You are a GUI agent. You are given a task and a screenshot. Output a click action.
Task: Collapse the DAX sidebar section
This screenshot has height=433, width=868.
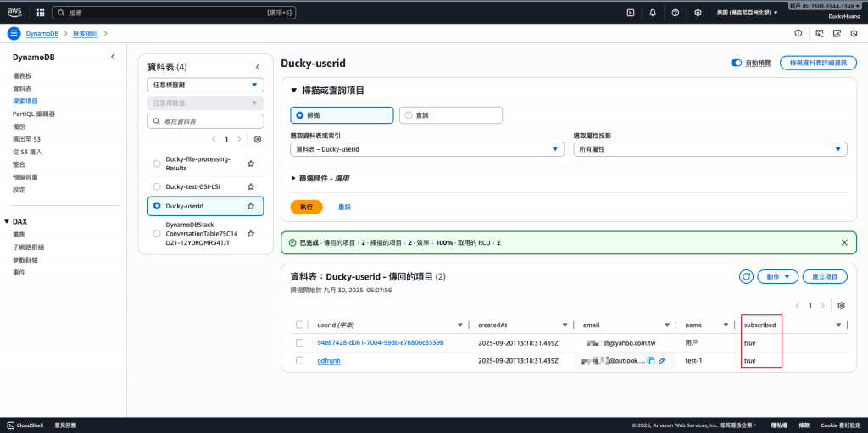(7, 221)
